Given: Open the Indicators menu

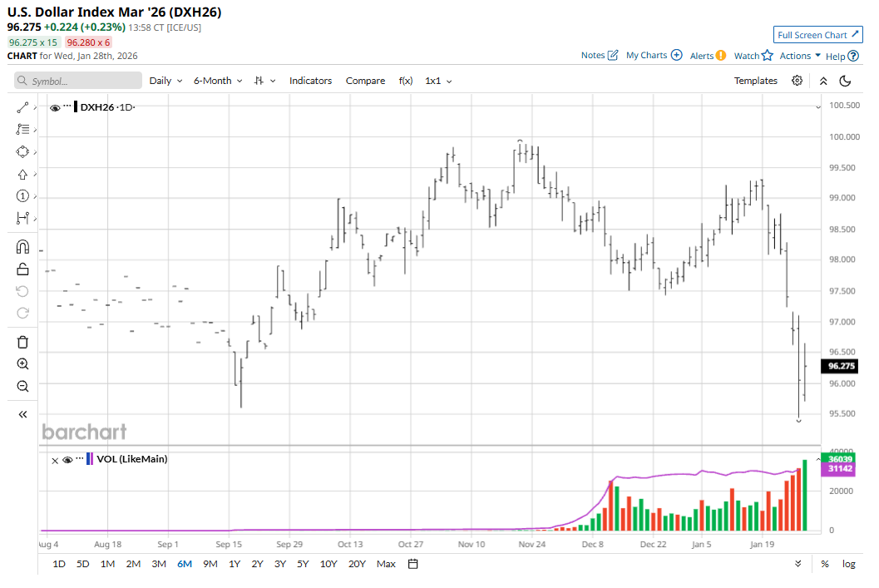Looking at the screenshot, I should 310,81.
